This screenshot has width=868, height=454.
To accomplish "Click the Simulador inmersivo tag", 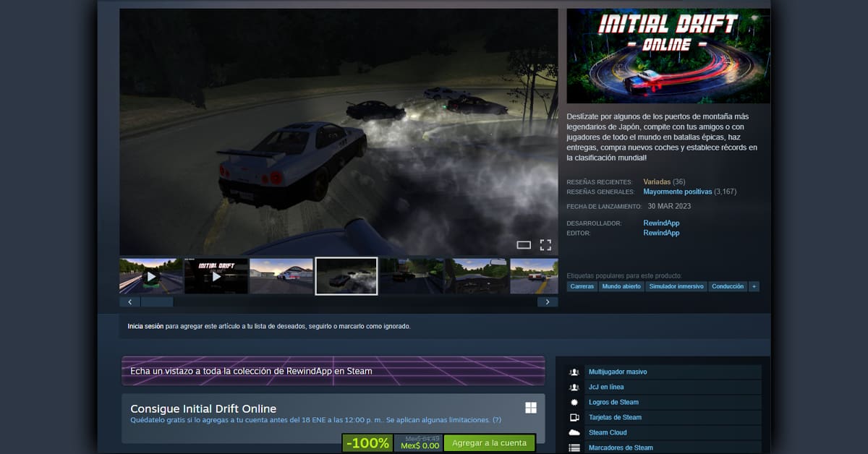I will pos(676,286).
